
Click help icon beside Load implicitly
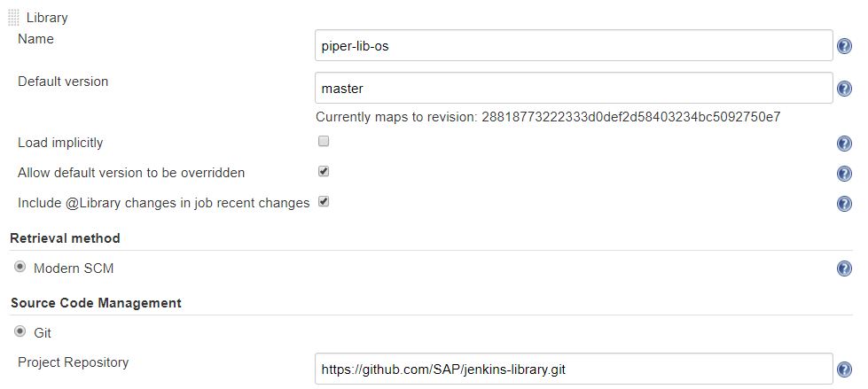844,144
